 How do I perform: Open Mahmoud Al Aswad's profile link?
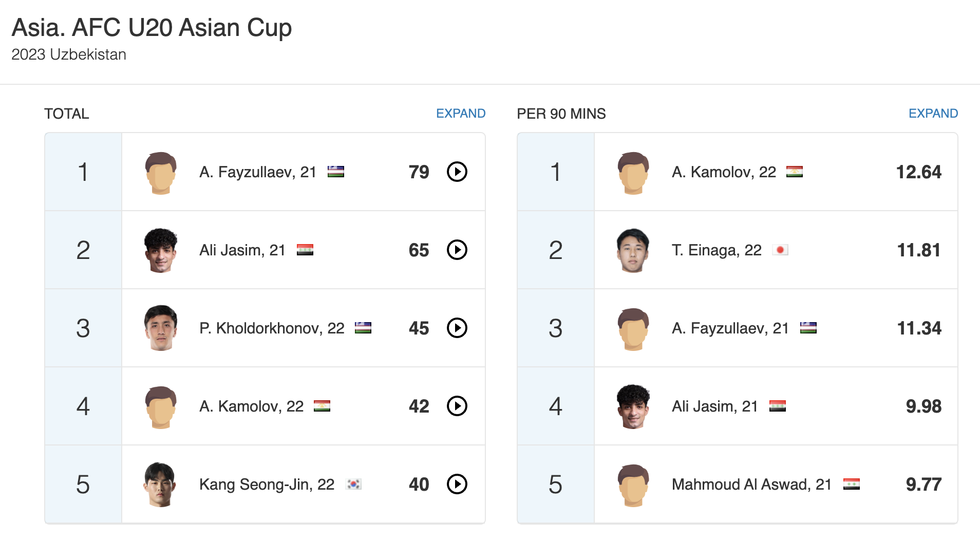[751, 485]
